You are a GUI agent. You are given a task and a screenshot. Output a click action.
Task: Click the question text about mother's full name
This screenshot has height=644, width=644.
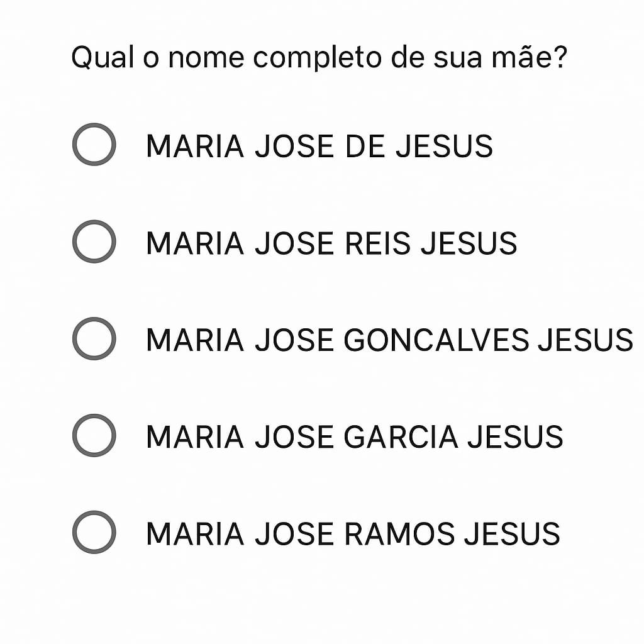point(319,58)
